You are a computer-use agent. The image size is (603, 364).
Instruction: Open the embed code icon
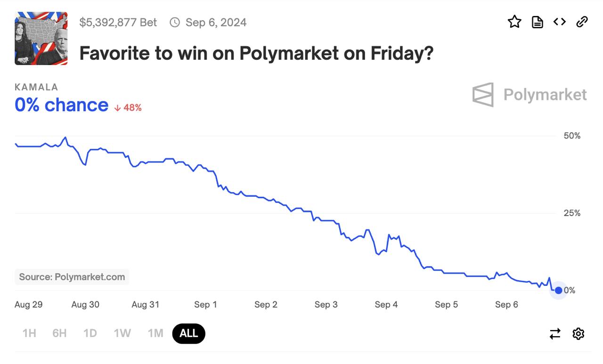(559, 22)
